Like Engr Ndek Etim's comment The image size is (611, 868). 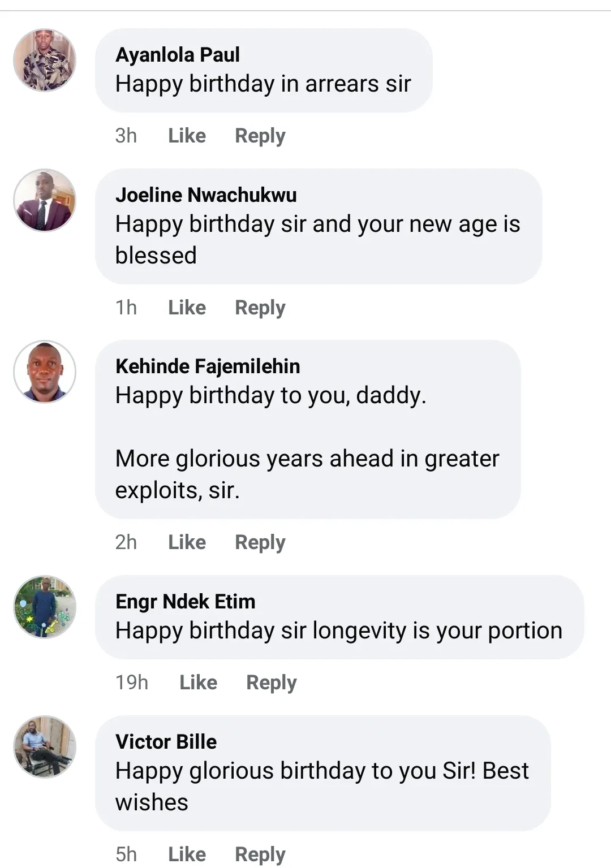click(198, 683)
